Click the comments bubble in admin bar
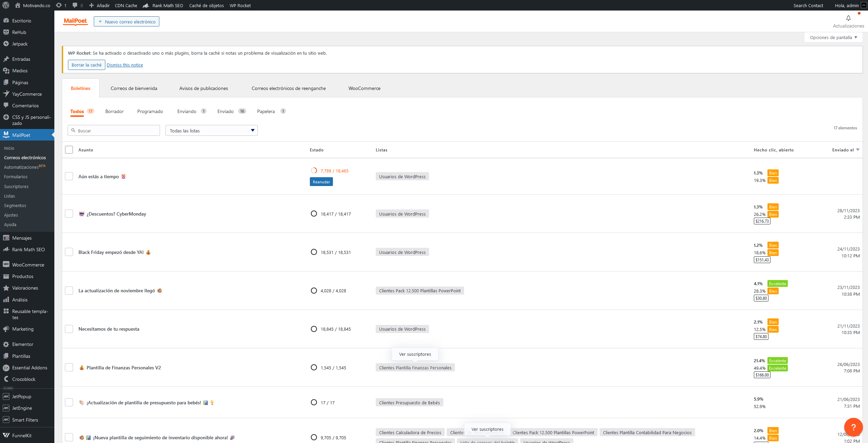 [75, 5]
